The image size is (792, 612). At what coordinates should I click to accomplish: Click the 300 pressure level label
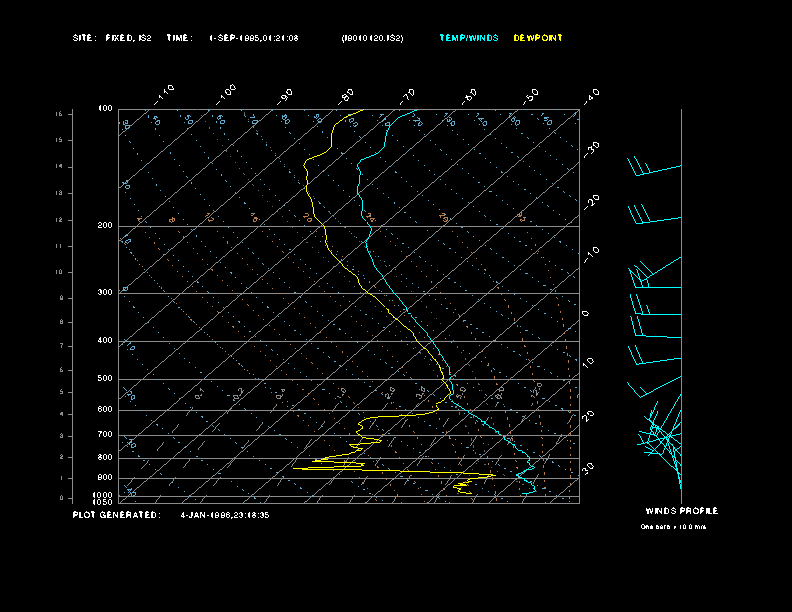[105, 292]
